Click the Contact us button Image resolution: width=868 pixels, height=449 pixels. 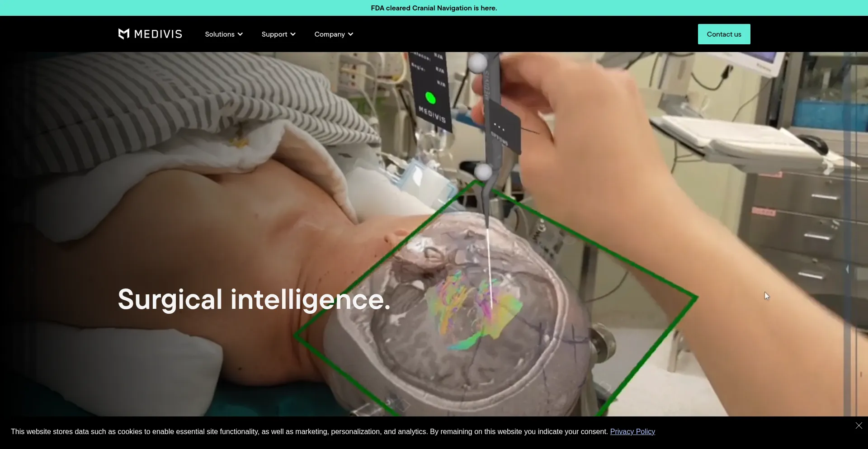(x=724, y=34)
